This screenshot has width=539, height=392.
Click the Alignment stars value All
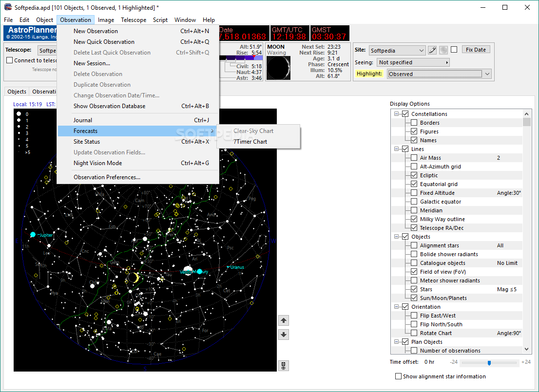[500, 245]
